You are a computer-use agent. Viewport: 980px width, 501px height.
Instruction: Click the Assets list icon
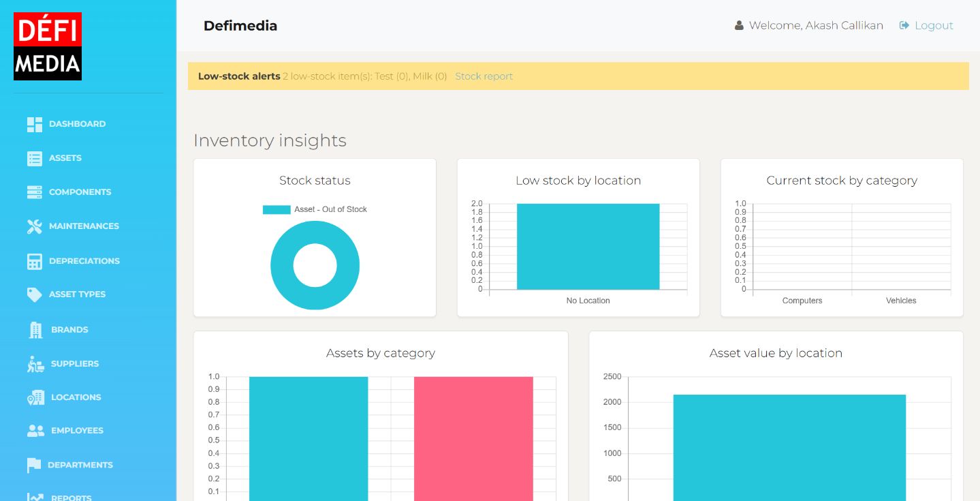[x=35, y=158]
